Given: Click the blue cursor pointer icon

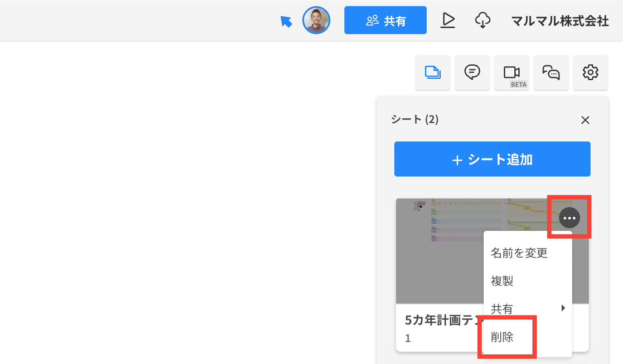Looking at the screenshot, I should point(286,21).
